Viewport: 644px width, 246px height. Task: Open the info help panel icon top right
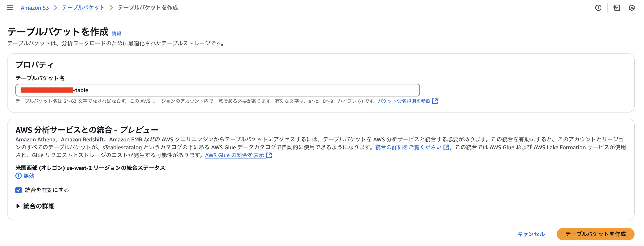tap(599, 8)
